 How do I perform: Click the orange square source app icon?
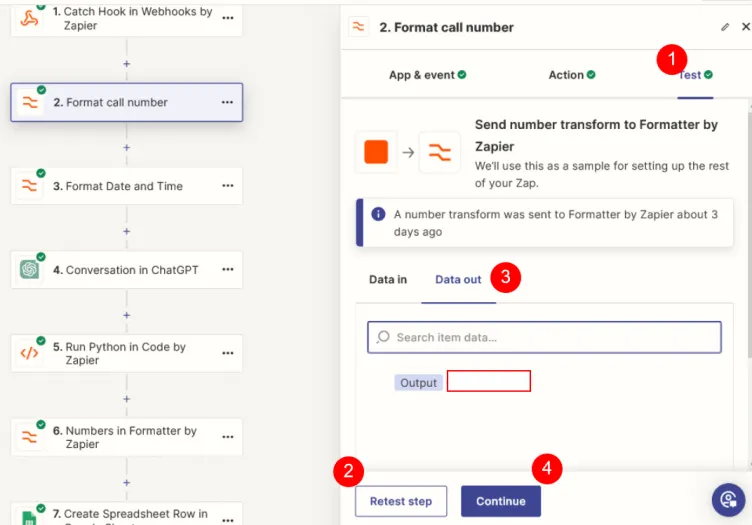tap(376, 152)
